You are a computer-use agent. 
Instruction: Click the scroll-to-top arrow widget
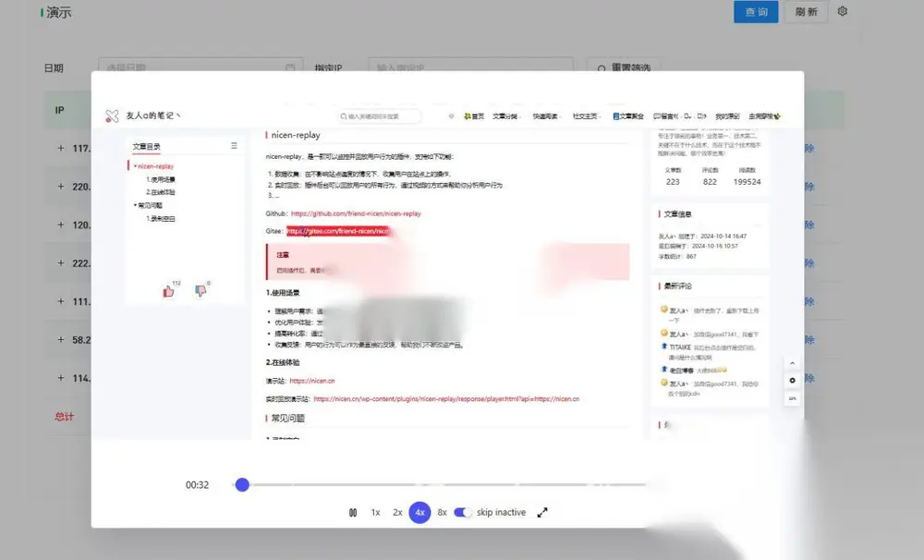pos(792,363)
